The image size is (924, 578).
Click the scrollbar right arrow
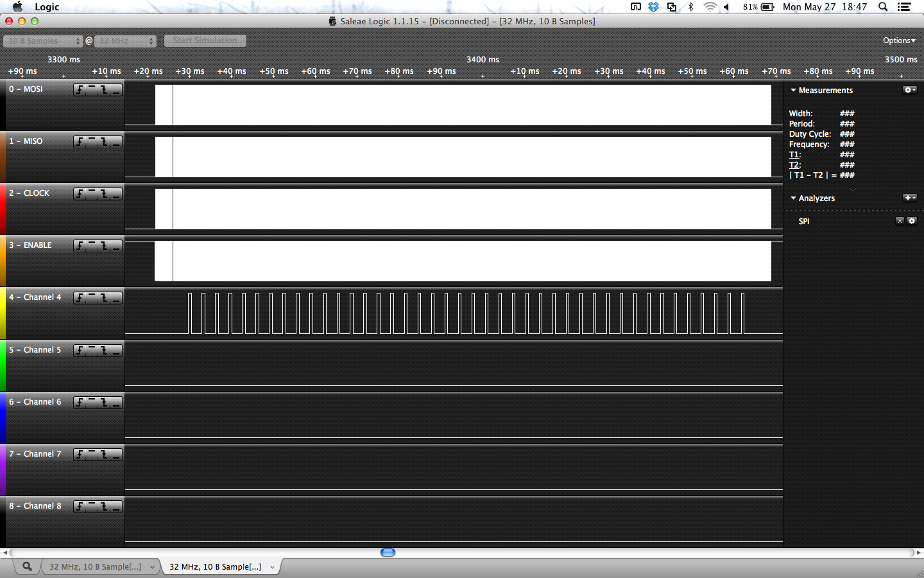(x=918, y=552)
